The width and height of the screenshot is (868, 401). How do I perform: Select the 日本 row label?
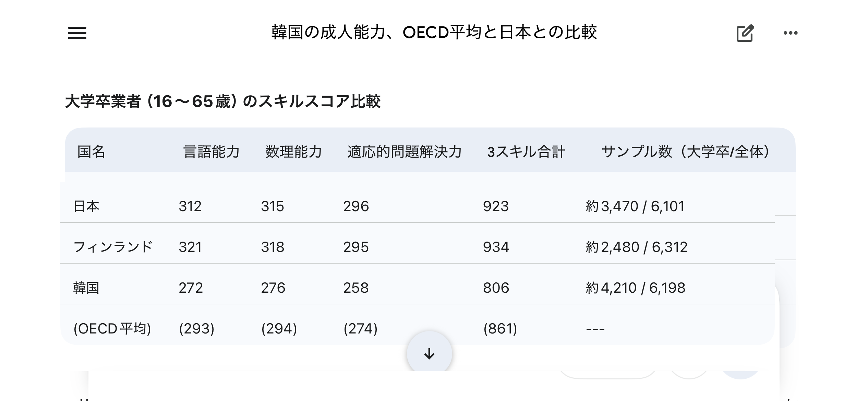tap(86, 206)
